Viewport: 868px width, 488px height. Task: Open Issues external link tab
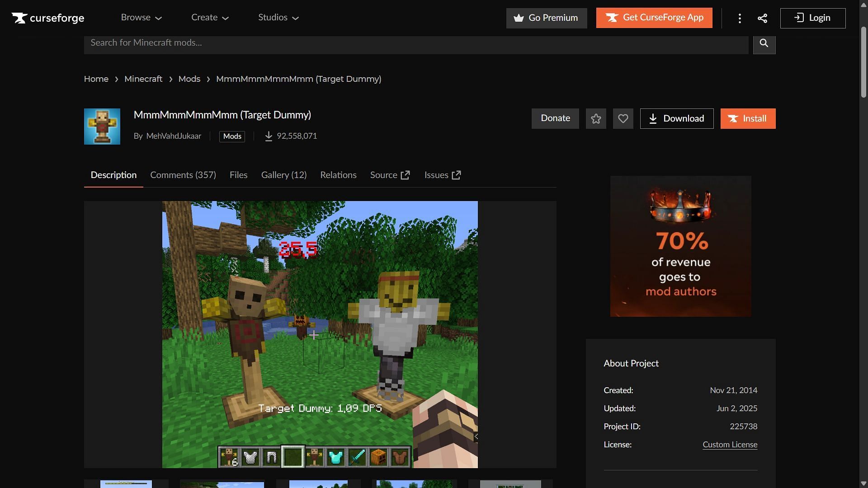442,175
